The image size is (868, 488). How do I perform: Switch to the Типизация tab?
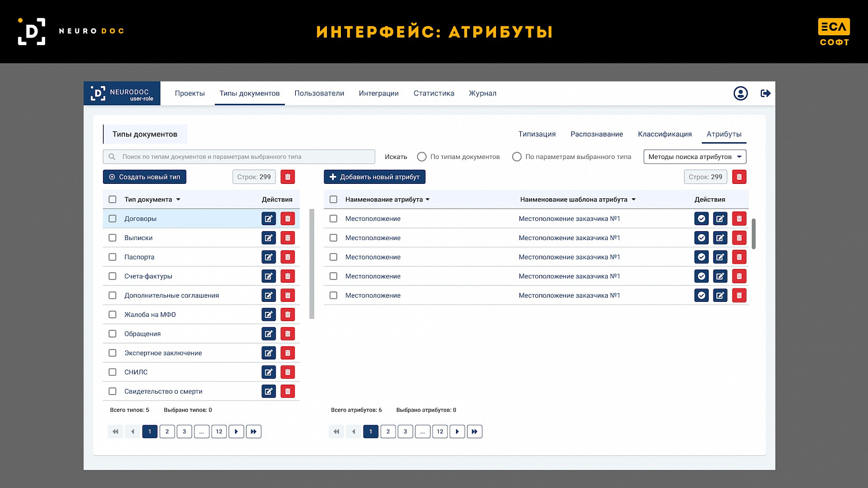[x=537, y=134]
